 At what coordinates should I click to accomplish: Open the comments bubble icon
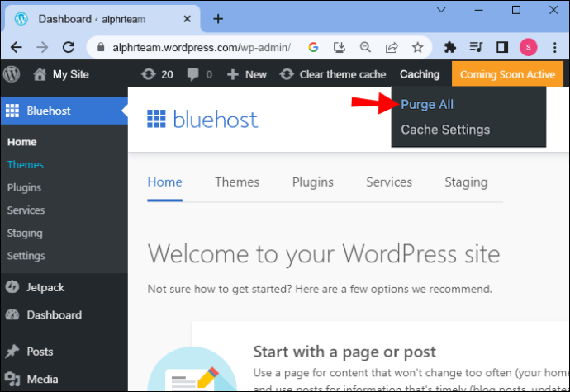[x=192, y=74]
